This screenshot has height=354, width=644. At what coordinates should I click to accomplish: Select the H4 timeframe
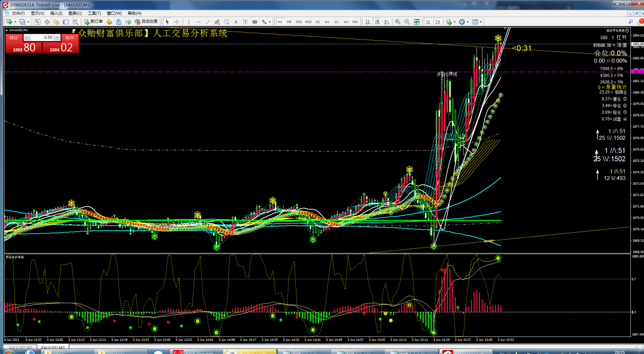tap(327, 22)
